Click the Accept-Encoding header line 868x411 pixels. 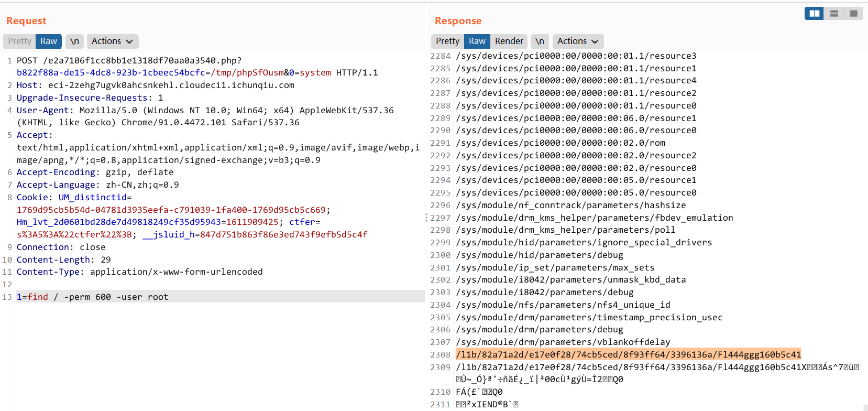95,172
